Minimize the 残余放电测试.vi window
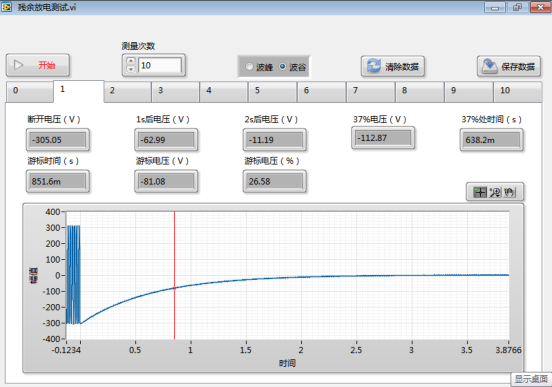Viewport: 552px width, 387px height. click(495, 7)
